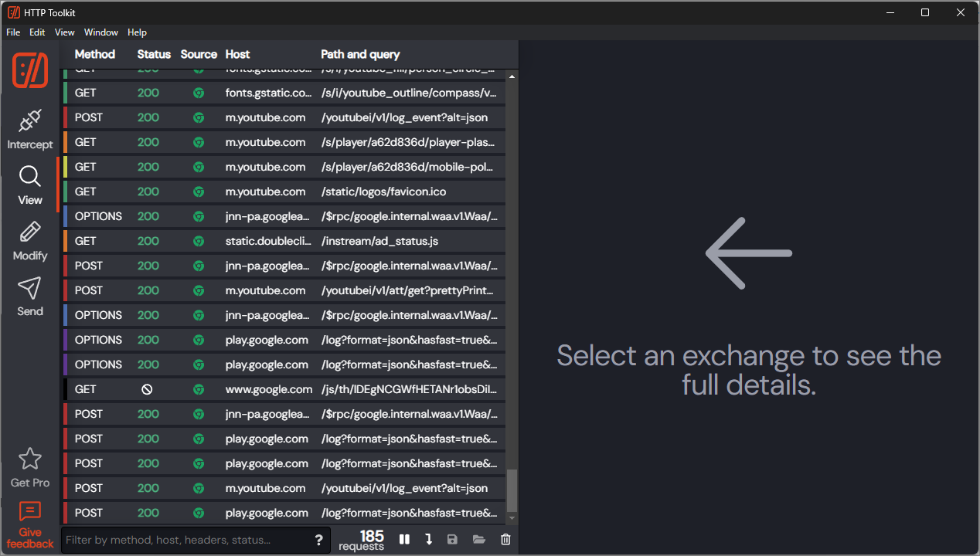This screenshot has height=556, width=980.
Task: Pause traffic collection with the pause button
Action: pyautogui.click(x=404, y=540)
